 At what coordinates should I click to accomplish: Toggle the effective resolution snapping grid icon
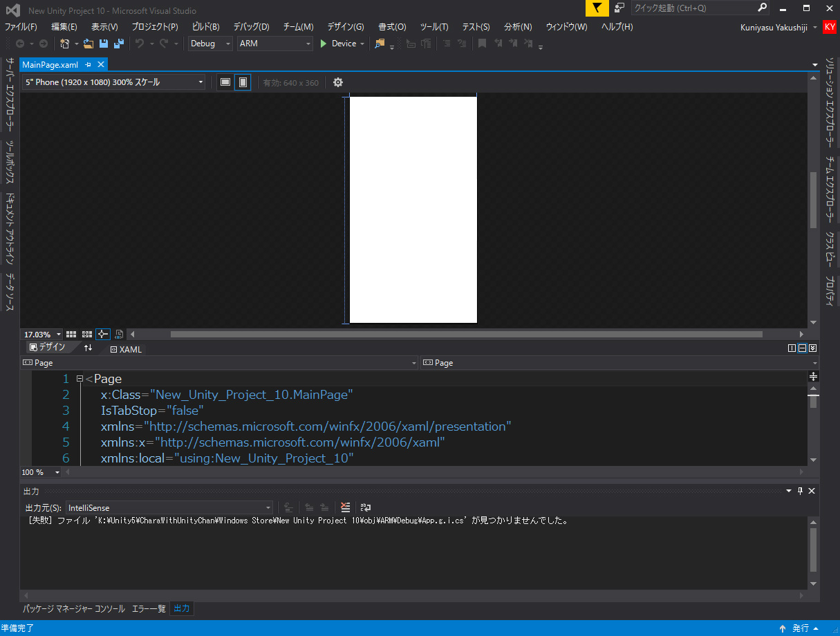[x=86, y=334]
